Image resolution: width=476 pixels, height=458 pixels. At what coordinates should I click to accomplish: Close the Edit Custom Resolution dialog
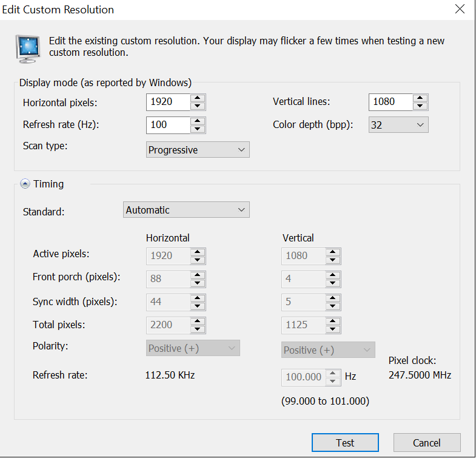tap(460, 9)
